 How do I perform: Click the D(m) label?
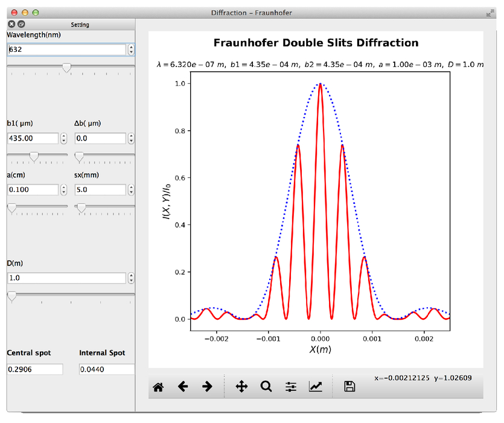(x=14, y=263)
